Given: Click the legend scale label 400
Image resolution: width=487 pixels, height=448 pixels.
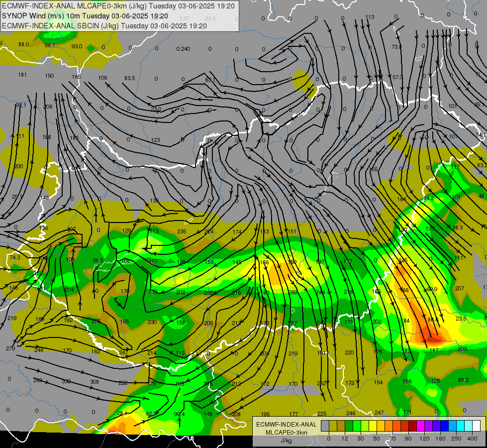Looking at the screenshot, I should tap(472, 439).
